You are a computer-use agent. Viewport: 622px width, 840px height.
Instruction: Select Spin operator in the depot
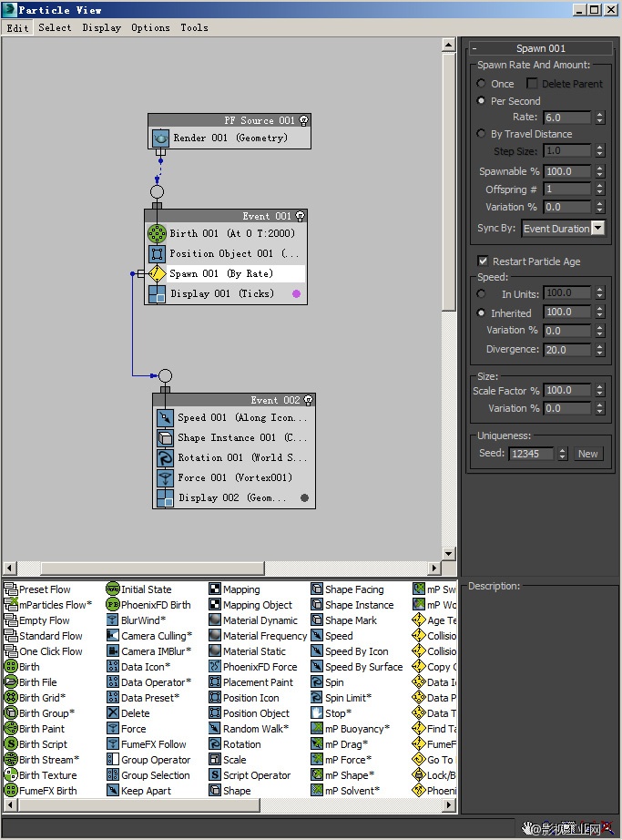328,682
